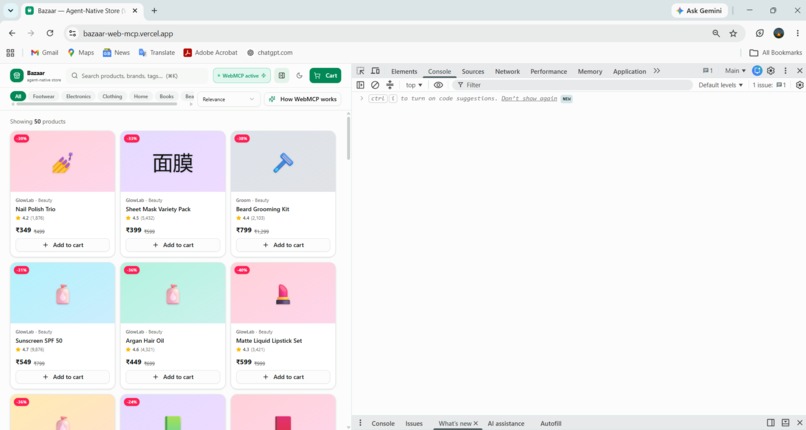Filter products by Electronics category
Screen dimensions: 806x430
coord(78,96)
